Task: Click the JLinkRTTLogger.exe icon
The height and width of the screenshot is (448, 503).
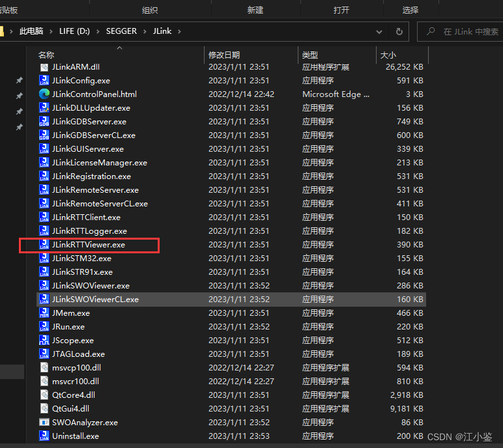Action: click(x=44, y=231)
